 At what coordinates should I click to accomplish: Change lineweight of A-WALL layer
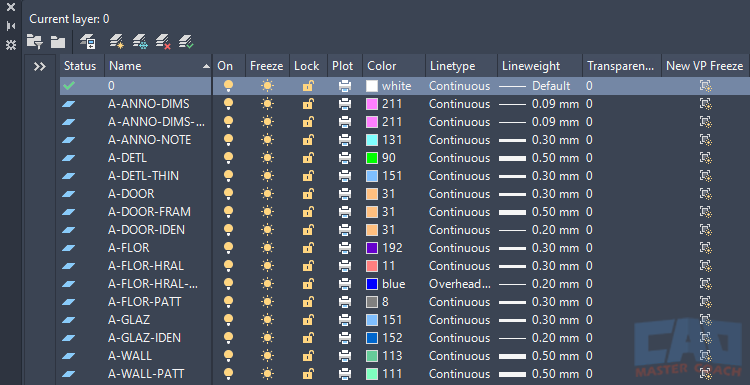(x=539, y=356)
